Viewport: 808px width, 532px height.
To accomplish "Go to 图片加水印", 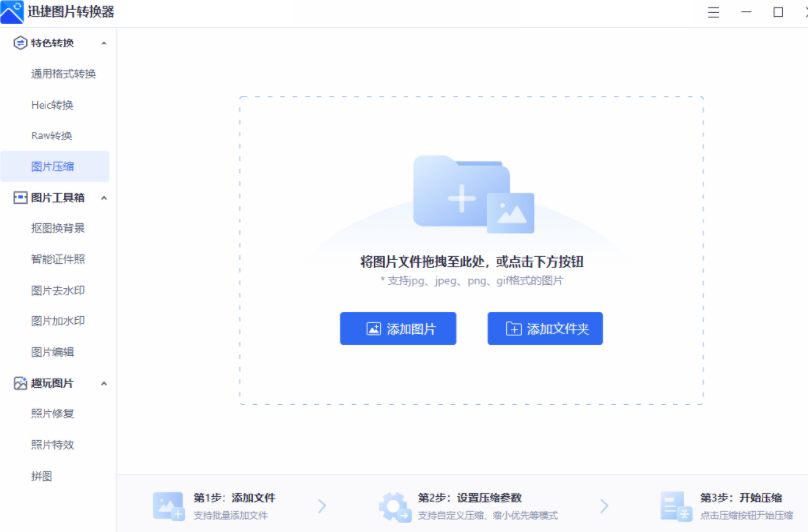I will point(57,320).
